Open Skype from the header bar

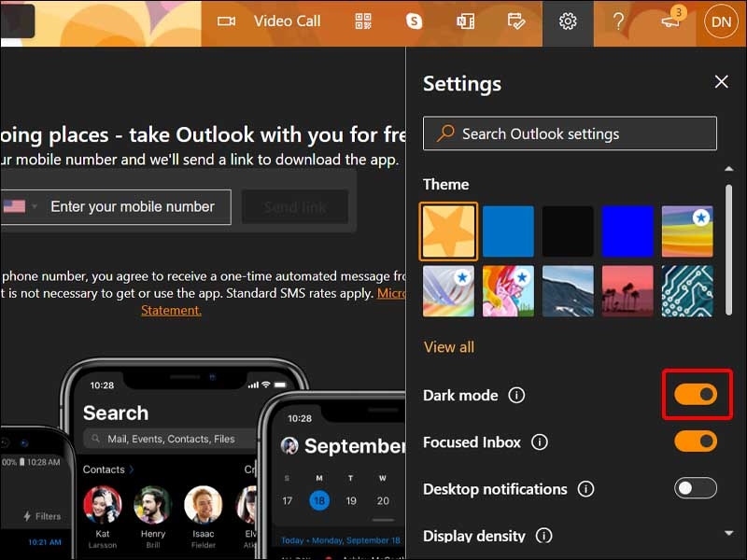point(414,21)
